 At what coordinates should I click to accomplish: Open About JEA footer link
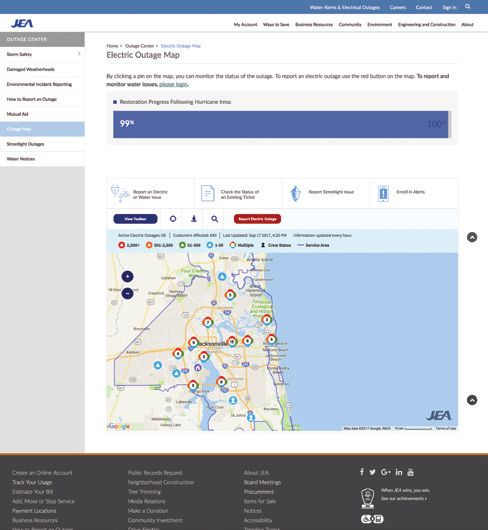257,473
